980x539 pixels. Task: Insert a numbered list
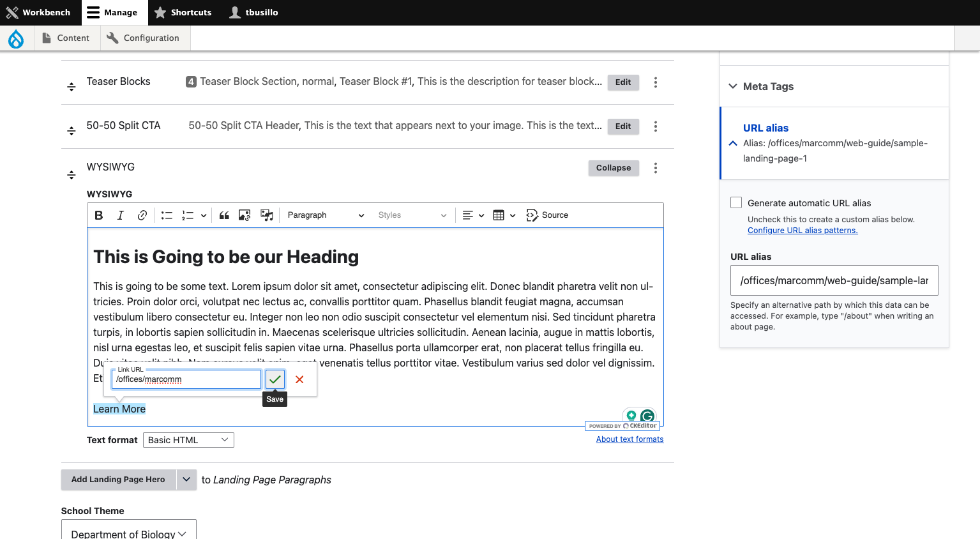[x=188, y=215]
